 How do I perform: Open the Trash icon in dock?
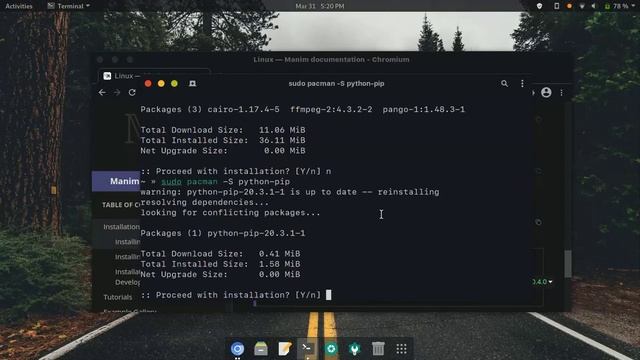[x=378, y=349]
